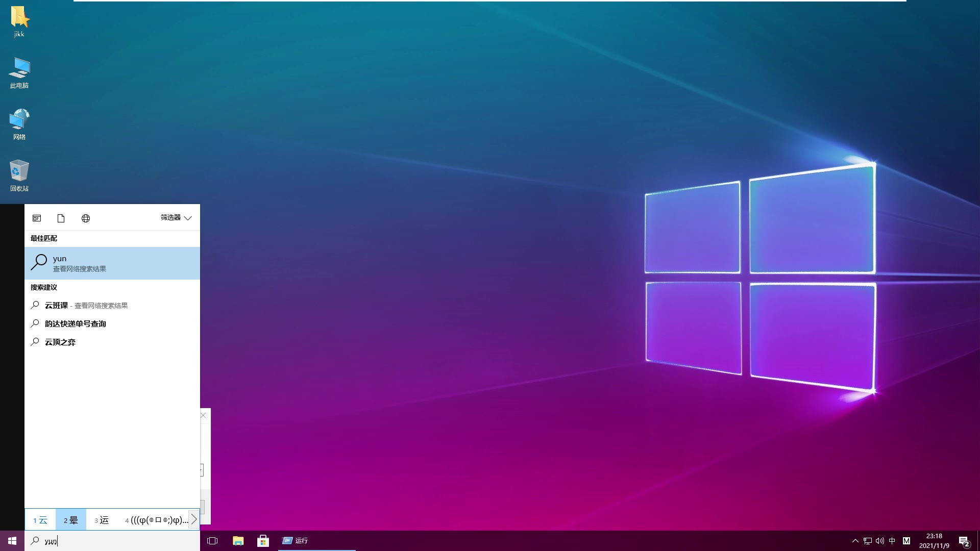Screen dimensions: 980x551
Task: Show hidden system tray icons
Action: click(855, 541)
